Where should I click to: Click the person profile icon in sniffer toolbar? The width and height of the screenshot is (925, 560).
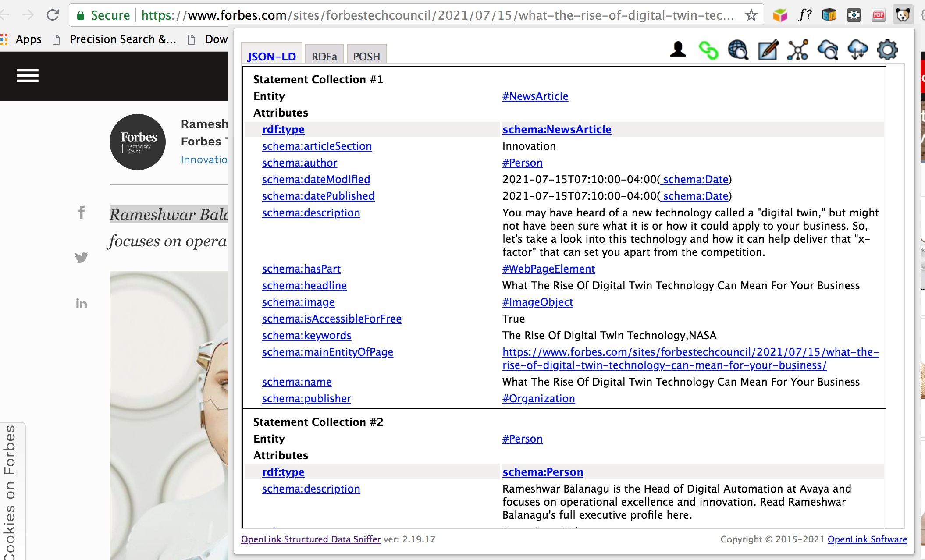pos(678,50)
